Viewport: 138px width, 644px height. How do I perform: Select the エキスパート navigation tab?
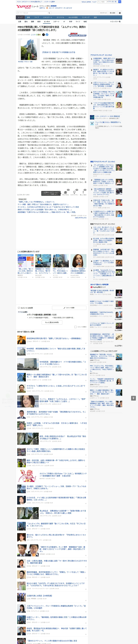click(x=48, y=17)
